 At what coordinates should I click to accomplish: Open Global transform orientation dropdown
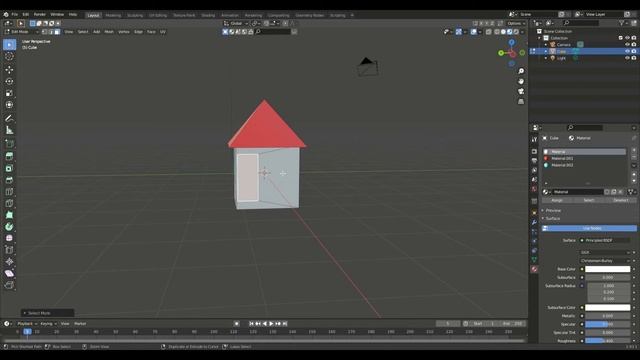[x=236, y=23]
